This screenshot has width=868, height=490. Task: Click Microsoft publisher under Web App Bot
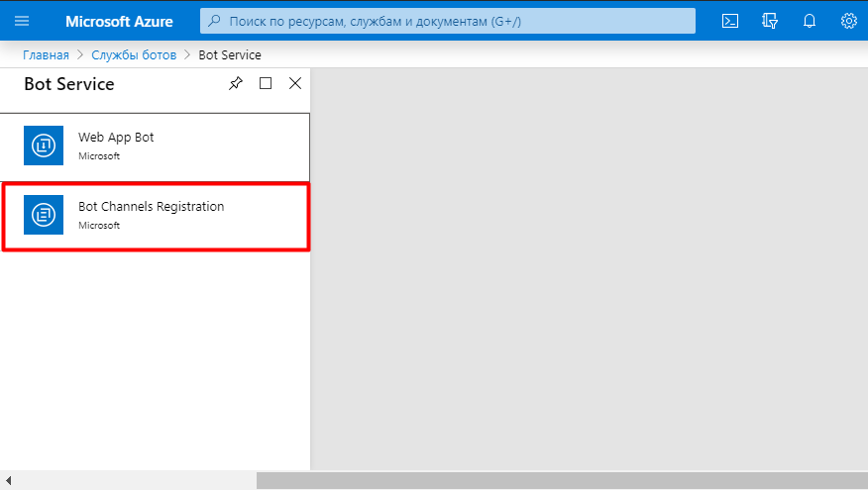coord(99,156)
